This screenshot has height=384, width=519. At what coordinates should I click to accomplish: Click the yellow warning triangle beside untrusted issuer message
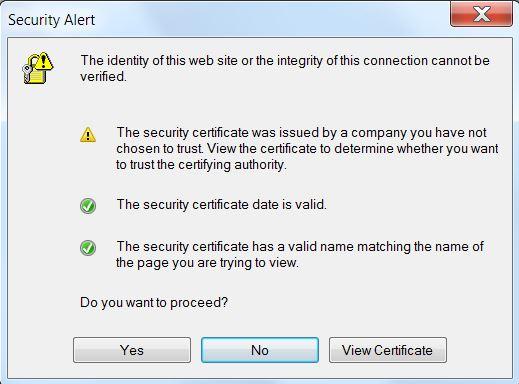88,135
